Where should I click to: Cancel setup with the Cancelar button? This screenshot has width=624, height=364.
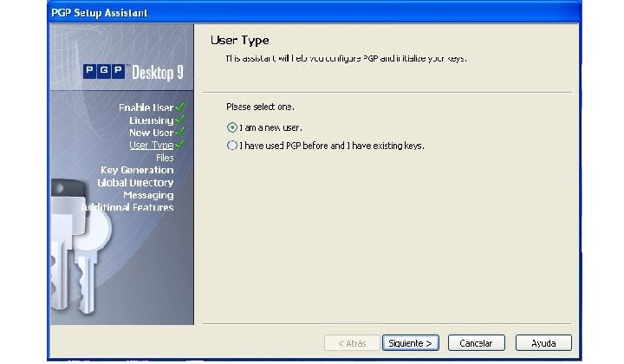click(477, 343)
